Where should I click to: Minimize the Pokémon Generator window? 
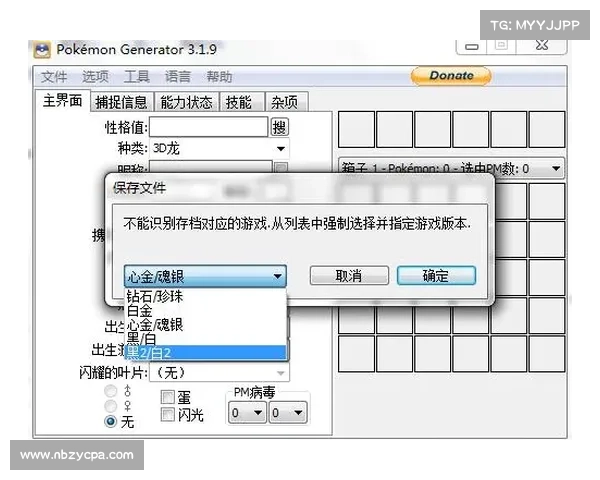point(471,47)
